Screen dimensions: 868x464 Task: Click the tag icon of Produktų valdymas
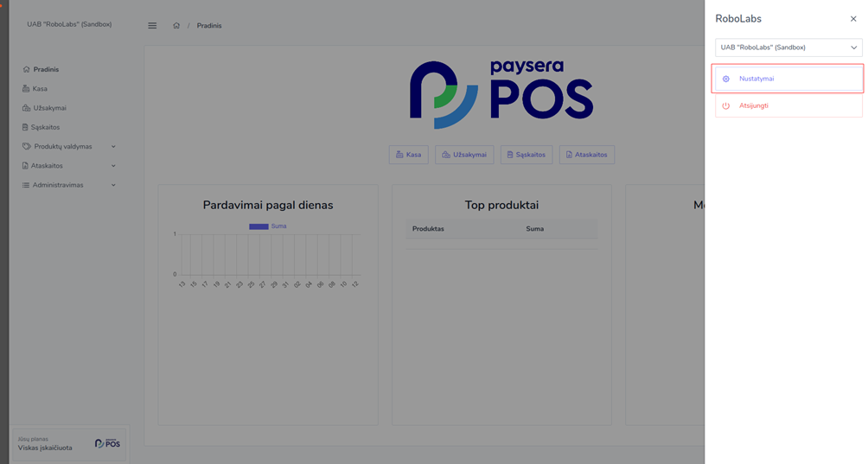coord(27,147)
